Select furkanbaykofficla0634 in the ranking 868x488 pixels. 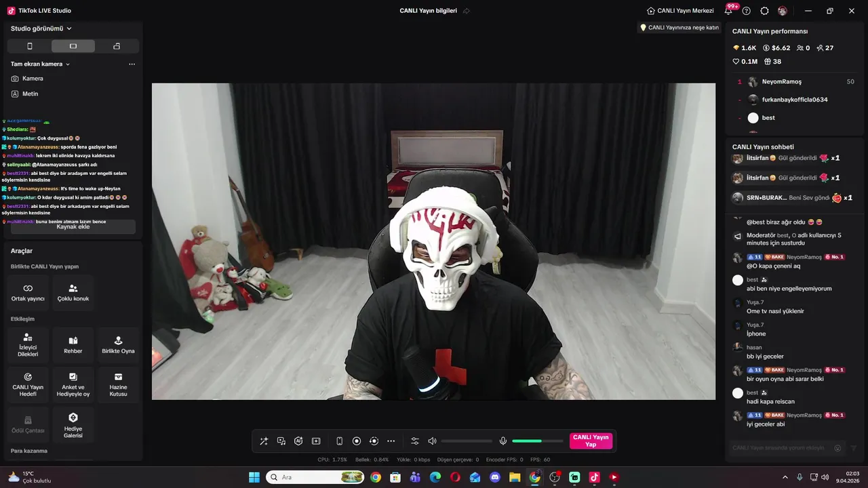pos(796,100)
